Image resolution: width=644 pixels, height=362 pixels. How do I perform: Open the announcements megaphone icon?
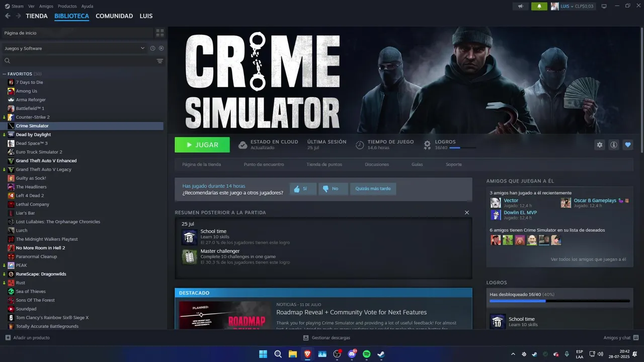(521, 6)
